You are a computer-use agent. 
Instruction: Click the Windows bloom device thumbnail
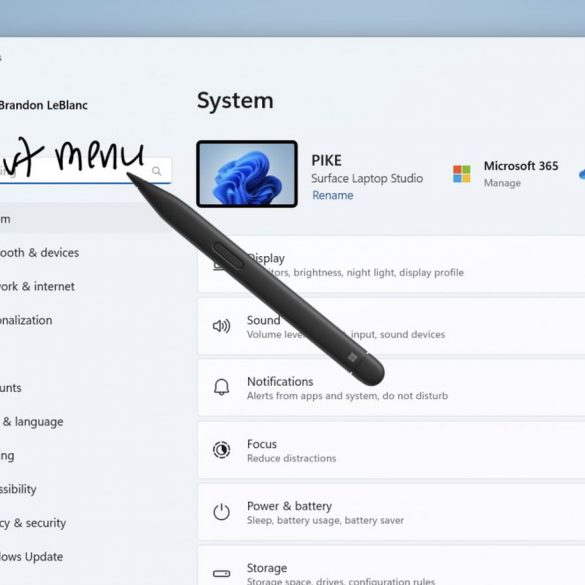[x=247, y=174]
